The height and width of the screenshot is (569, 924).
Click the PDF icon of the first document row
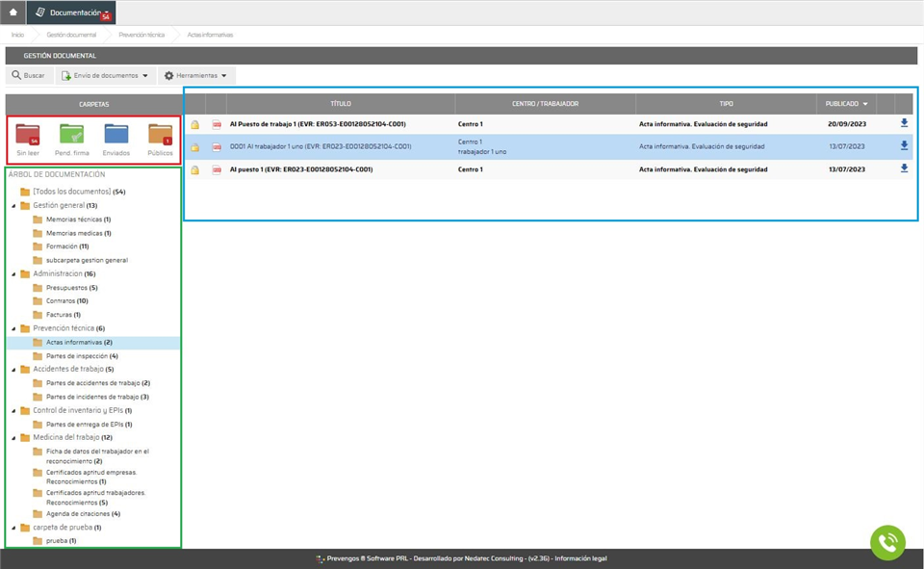217,124
